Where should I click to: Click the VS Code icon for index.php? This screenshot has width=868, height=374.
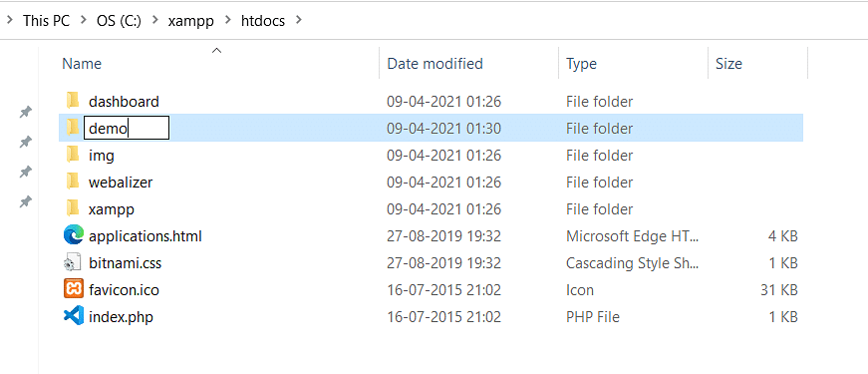tap(73, 316)
